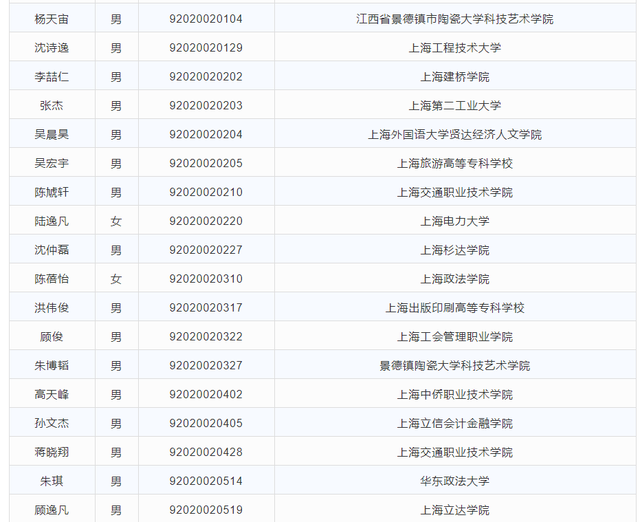Click the 上海政法学院 cell
The width and height of the screenshot is (640, 522).
click(455, 279)
